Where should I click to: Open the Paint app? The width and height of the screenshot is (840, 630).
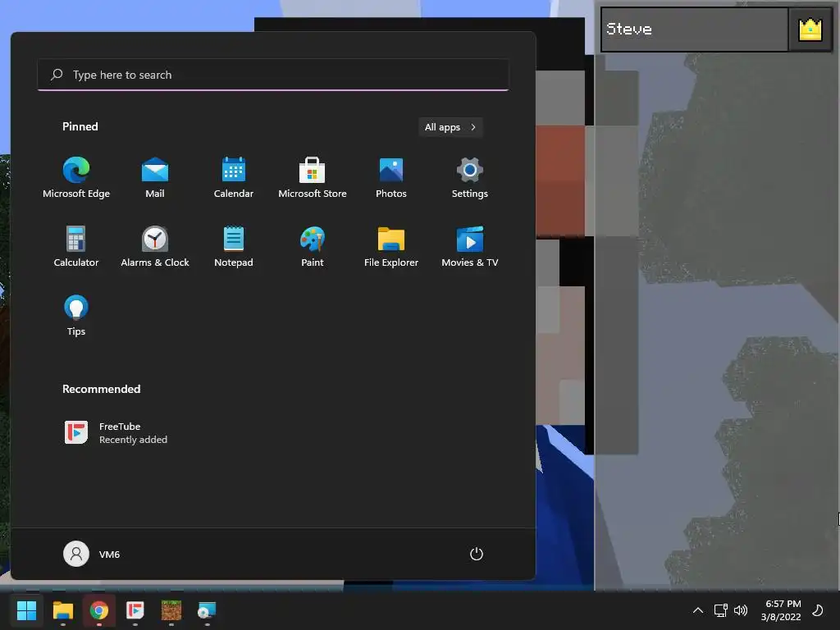313,247
